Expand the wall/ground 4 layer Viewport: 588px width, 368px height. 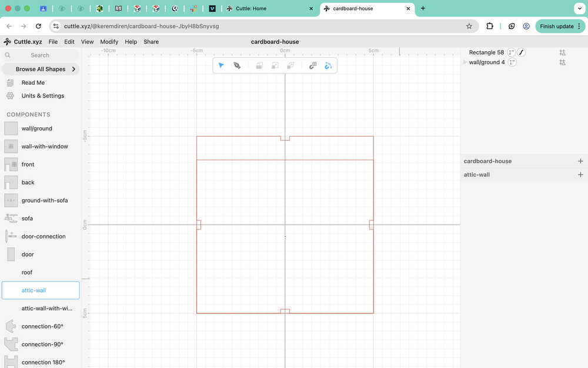[465, 62]
